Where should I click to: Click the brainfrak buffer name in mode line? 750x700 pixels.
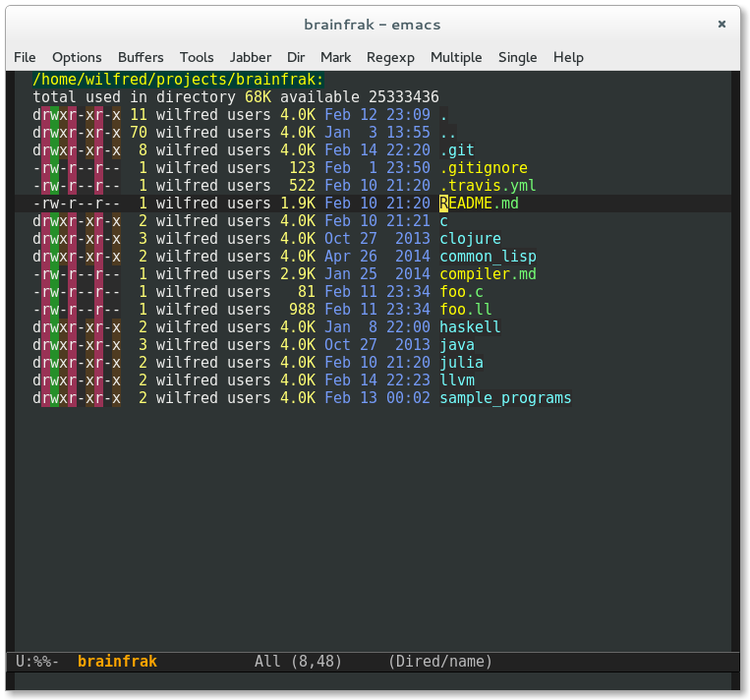(x=117, y=662)
